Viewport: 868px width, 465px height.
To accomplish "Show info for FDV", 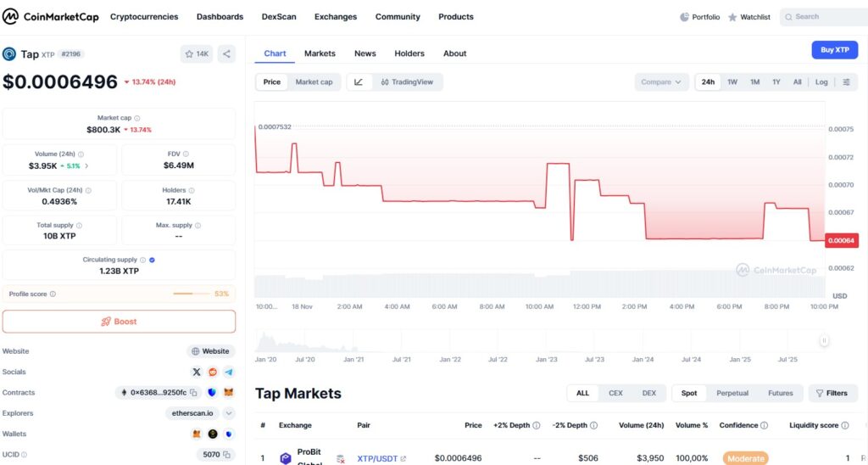I will click(x=186, y=154).
